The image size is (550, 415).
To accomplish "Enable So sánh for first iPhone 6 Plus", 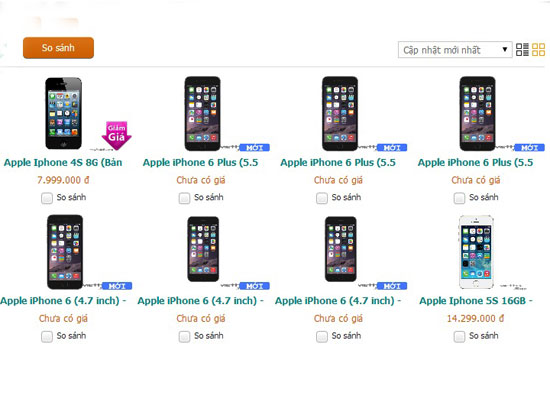I will pyautogui.click(x=184, y=198).
